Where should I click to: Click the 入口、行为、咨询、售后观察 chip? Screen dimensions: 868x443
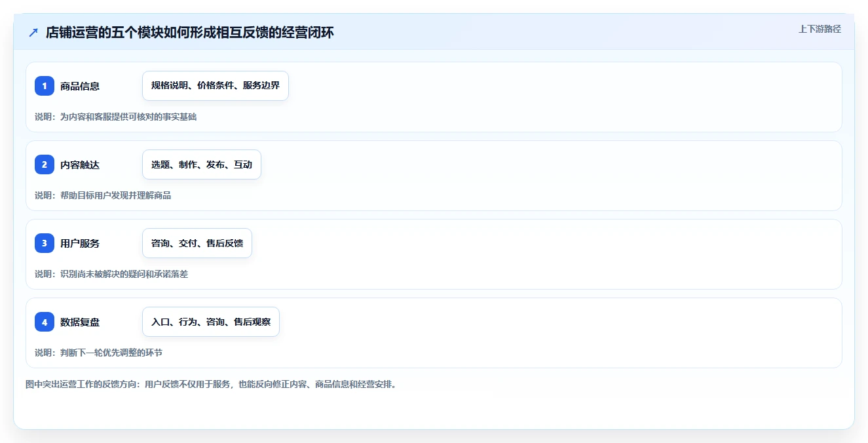[211, 322]
